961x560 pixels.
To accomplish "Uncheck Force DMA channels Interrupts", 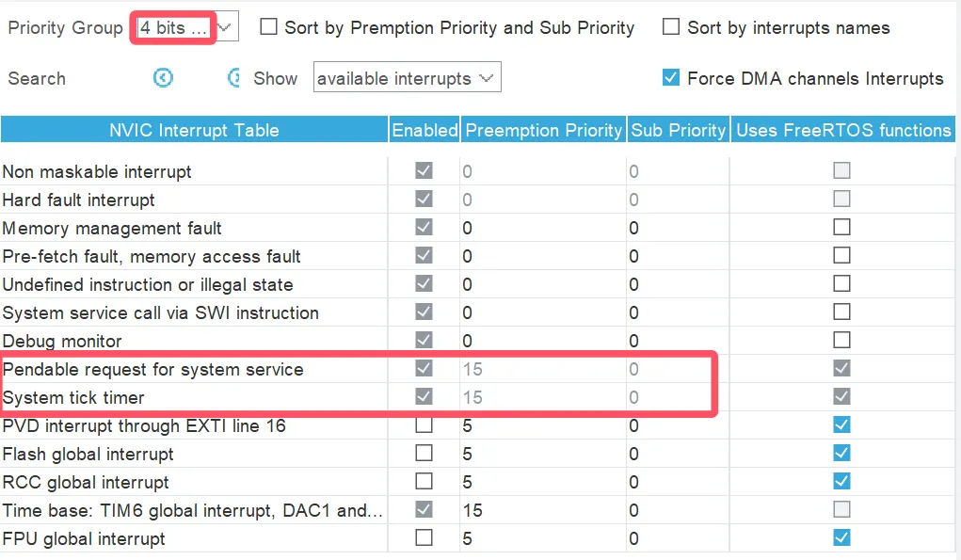I will coord(671,78).
